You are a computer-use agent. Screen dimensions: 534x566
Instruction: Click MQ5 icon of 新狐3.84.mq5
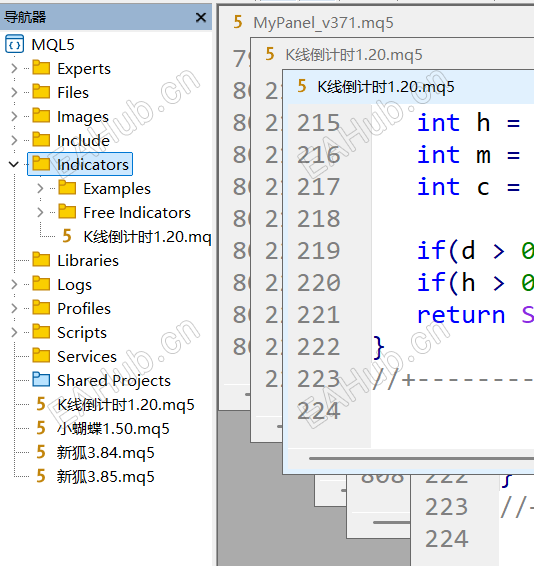(41, 452)
